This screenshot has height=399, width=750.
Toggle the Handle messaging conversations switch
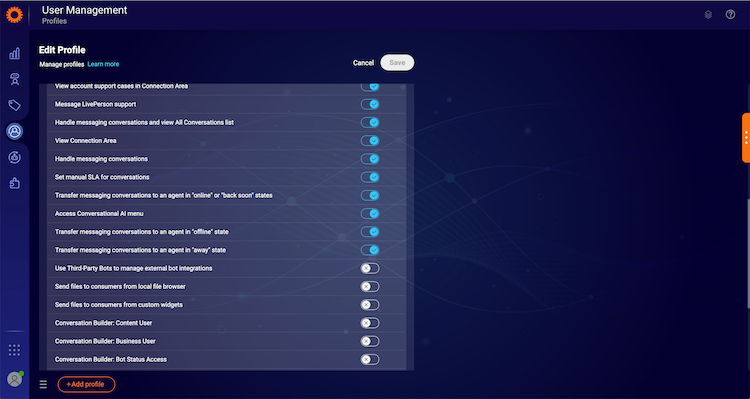coord(370,159)
